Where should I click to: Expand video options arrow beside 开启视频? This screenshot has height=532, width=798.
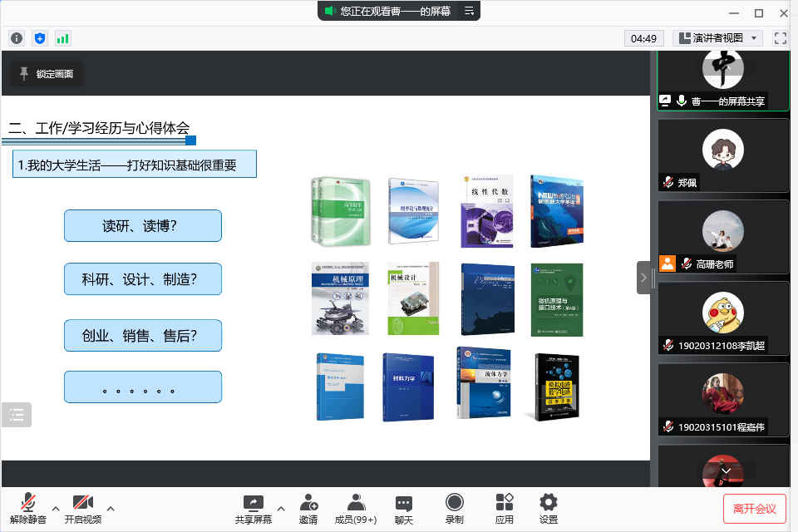tap(111, 508)
